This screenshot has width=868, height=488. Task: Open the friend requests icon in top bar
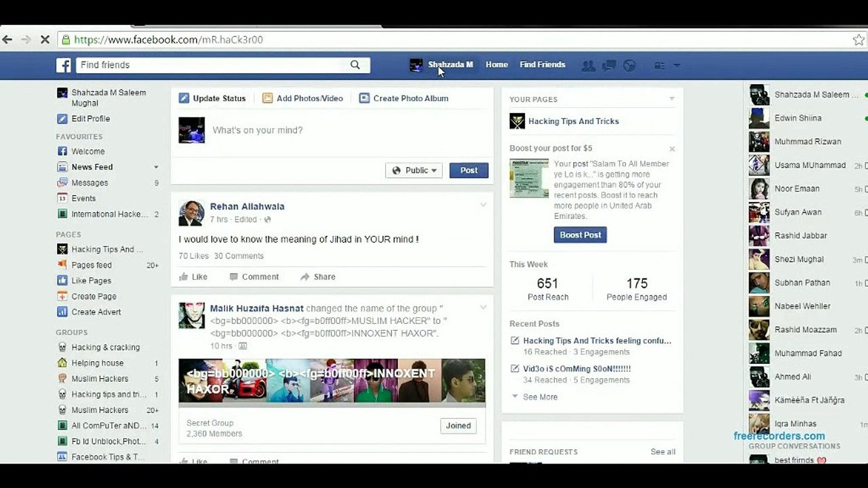tap(588, 66)
